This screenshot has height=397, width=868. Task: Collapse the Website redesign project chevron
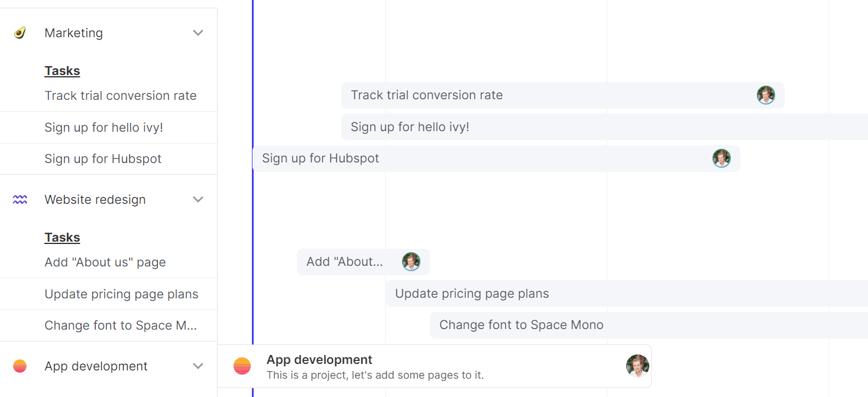(198, 200)
